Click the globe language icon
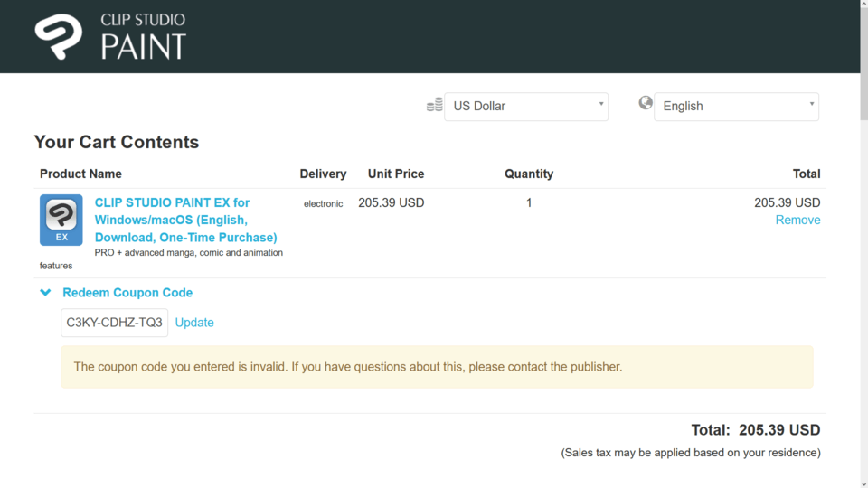This screenshot has height=488, width=868. (646, 103)
